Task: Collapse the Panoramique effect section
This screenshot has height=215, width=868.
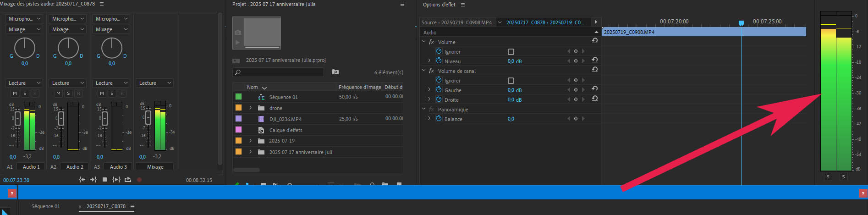Action: point(423,109)
